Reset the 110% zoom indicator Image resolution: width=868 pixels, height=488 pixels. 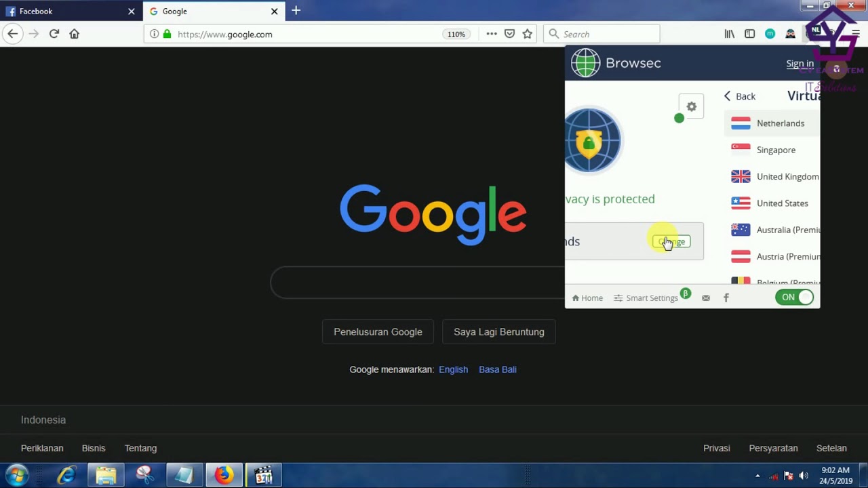tap(456, 34)
